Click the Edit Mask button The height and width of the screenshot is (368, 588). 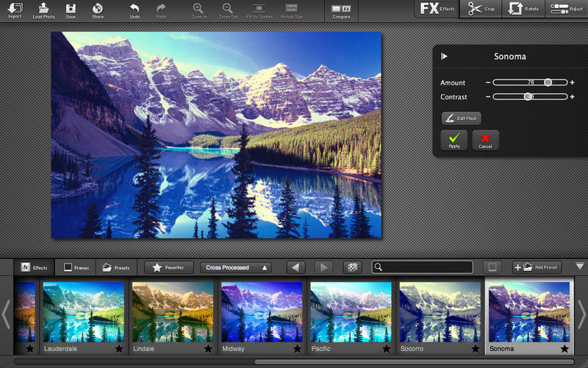462,118
